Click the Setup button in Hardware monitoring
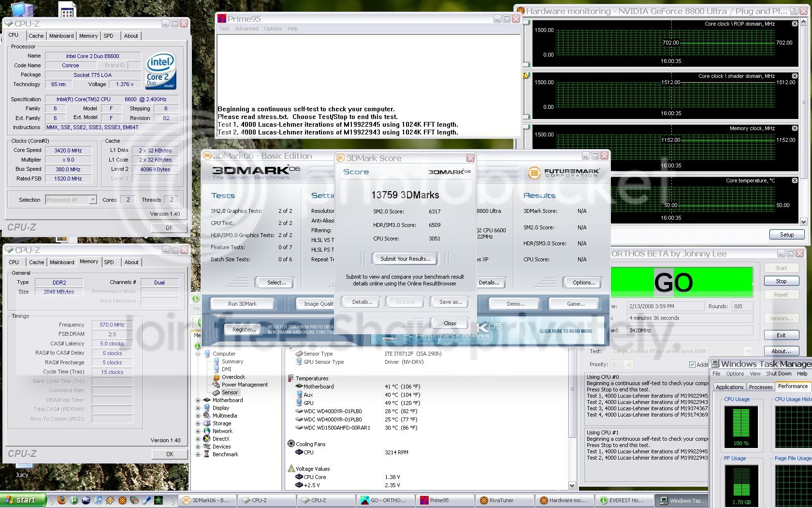 tap(786, 235)
